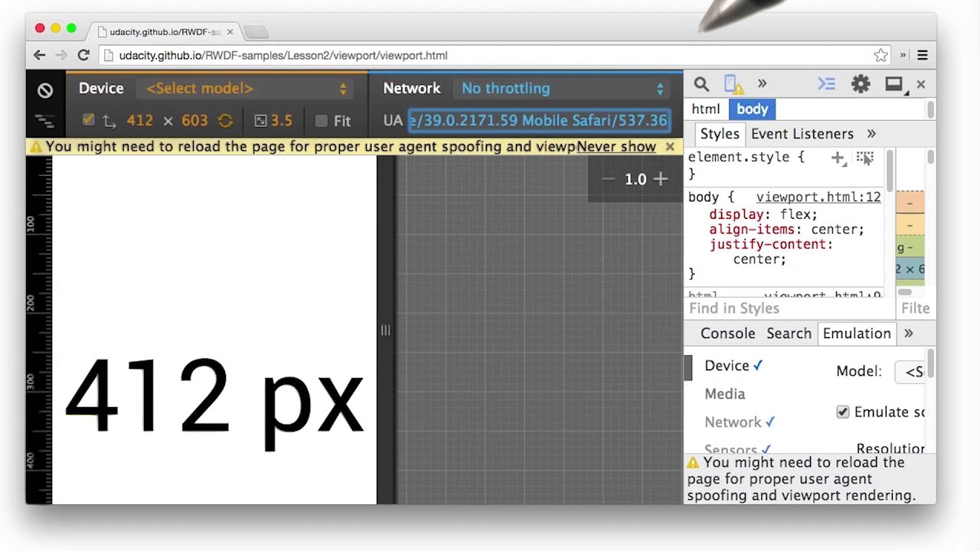Open the Chrome hamburger menu
Viewport: 980px width, 551px height.
pyautogui.click(x=923, y=55)
